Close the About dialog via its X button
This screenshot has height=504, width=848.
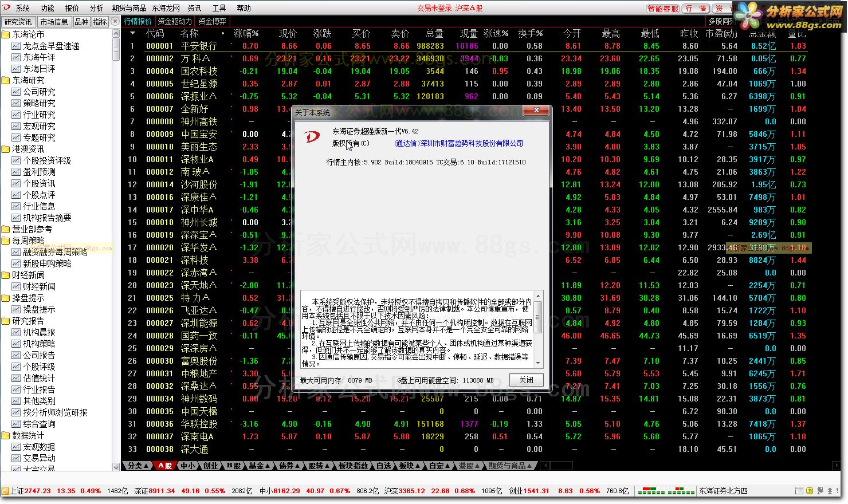click(x=536, y=110)
